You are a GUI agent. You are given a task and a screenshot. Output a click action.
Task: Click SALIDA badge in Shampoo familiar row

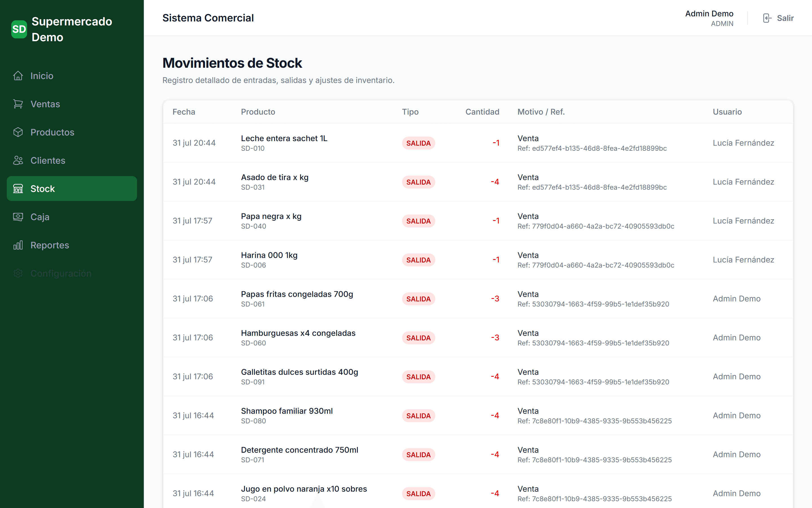(418, 416)
